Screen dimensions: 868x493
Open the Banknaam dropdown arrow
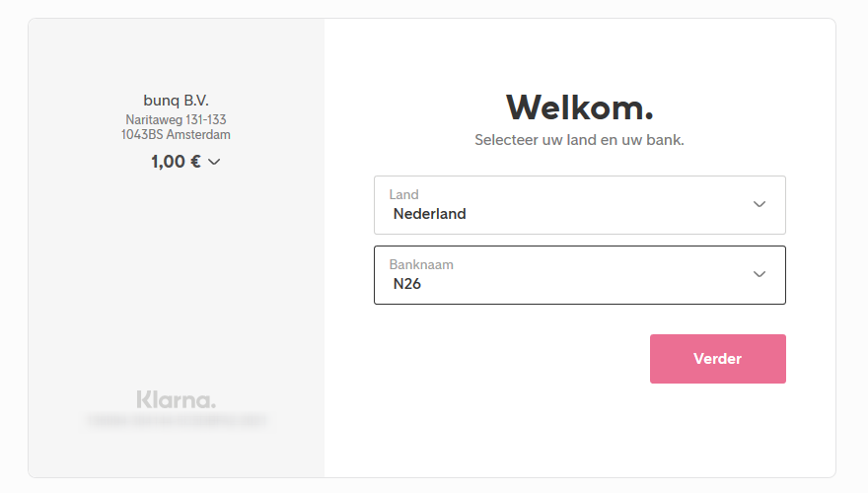pos(759,274)
